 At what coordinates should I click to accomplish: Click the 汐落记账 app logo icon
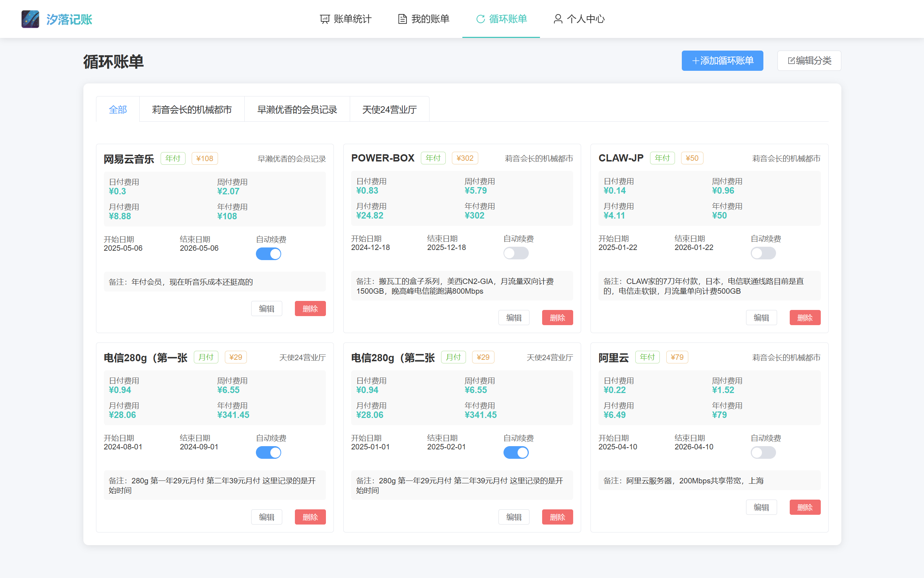(30, 19)
